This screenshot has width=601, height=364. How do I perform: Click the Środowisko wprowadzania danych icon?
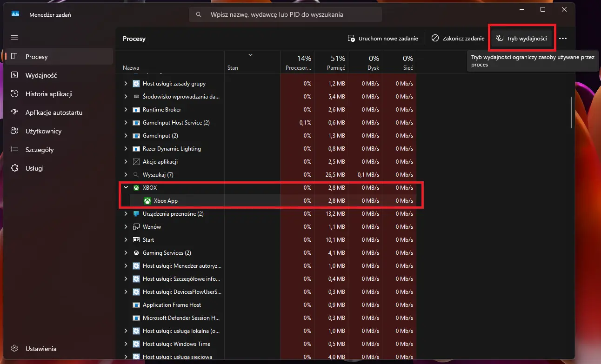tap(136, 97)
